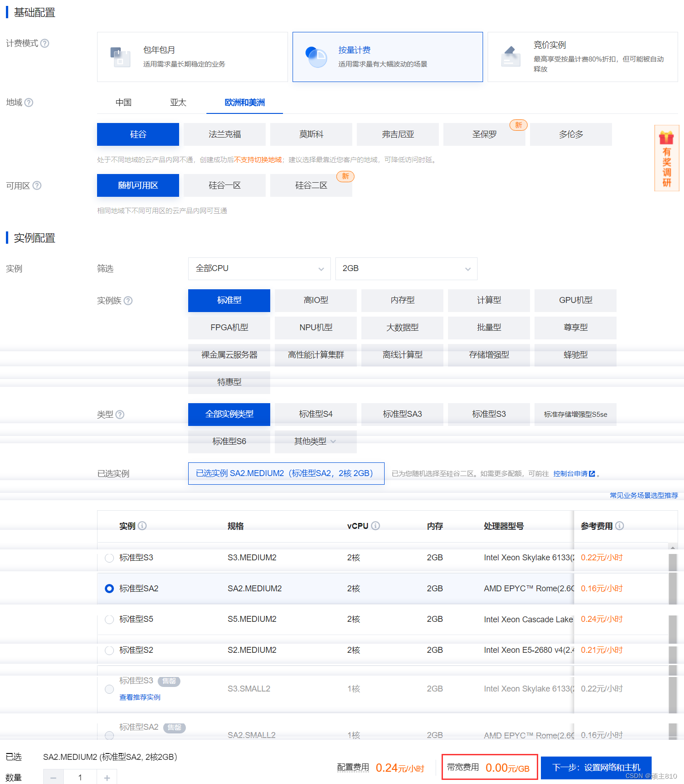Click the 竞价实例 auction icon

(x=511, y=56)
